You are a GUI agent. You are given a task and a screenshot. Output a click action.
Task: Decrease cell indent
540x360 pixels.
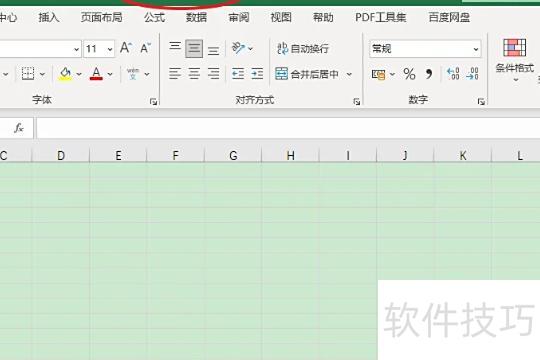click(x=238, y=74)
